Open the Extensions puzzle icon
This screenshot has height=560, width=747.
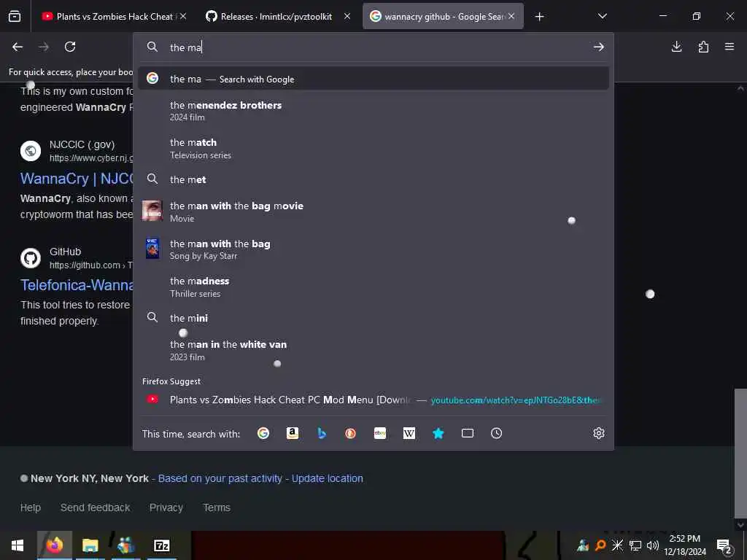[703, 47]
